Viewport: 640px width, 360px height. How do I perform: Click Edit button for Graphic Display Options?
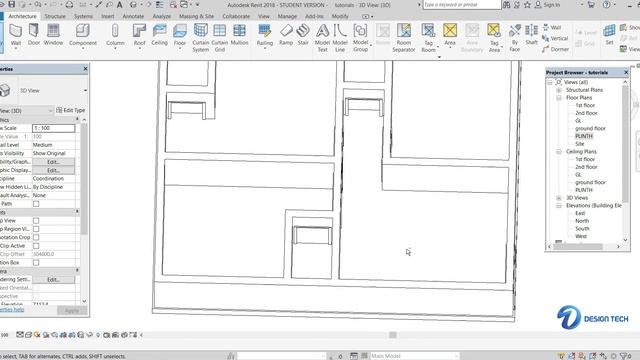pyautogui.click(x=53, y=170)
